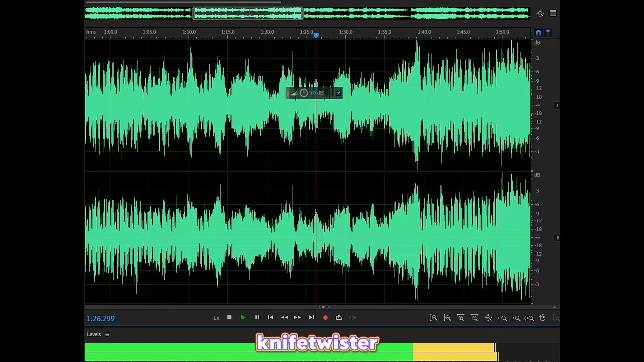Image resolution: width=644 pixels, height=362 pixels.
Task: Toggle left channel L enable button
Action: (557, 105)
